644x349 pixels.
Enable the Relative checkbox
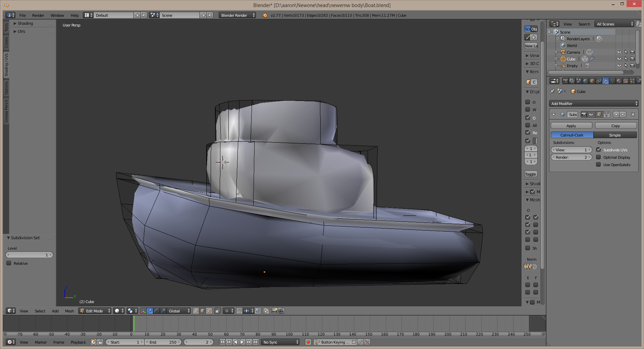click(9, 263)
